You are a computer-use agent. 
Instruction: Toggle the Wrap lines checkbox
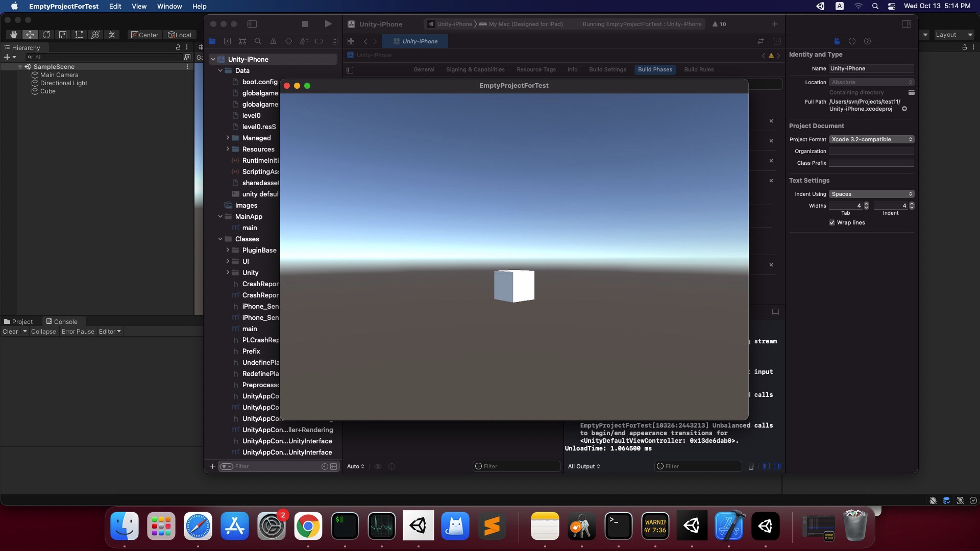pos(832,222)
